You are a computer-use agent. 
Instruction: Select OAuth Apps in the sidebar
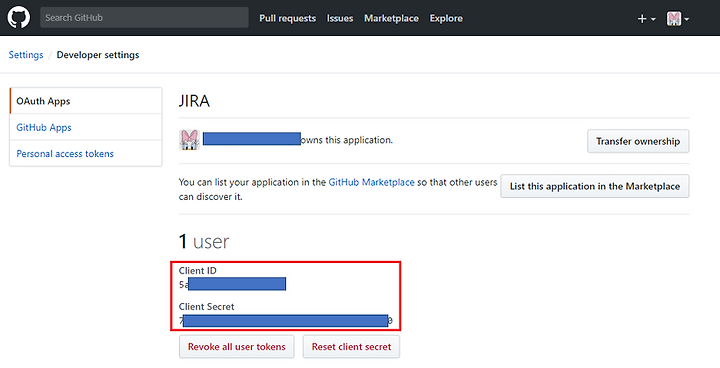(x=86, y=101)
